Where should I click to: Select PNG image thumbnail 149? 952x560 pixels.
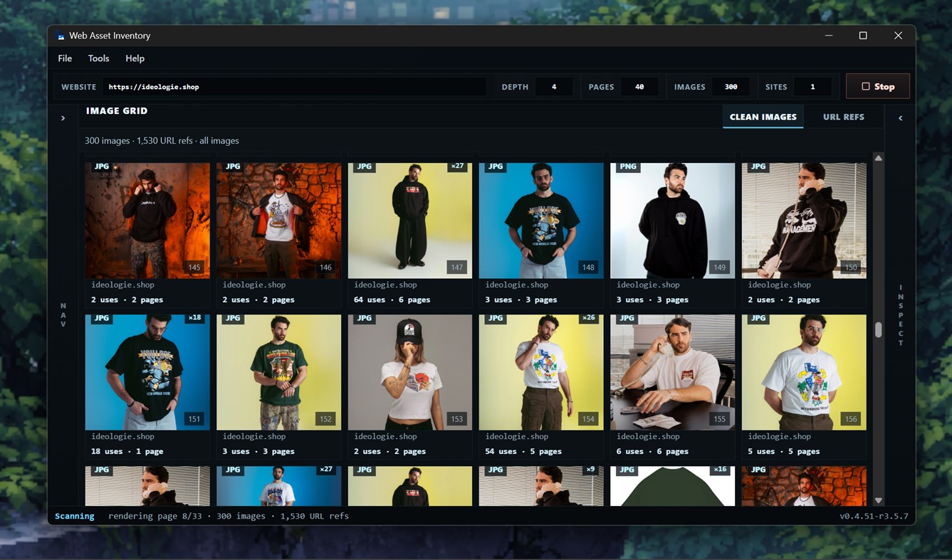[672, 220]
